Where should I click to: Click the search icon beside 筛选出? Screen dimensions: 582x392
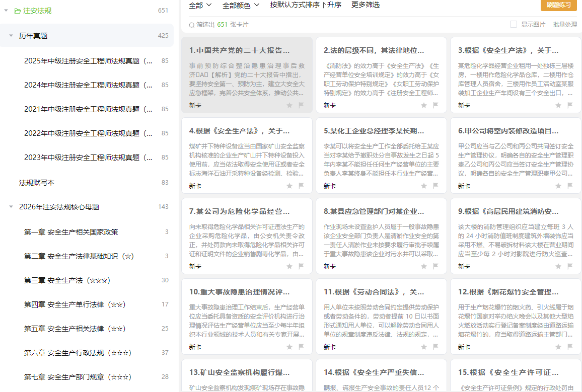pos(191,25)
